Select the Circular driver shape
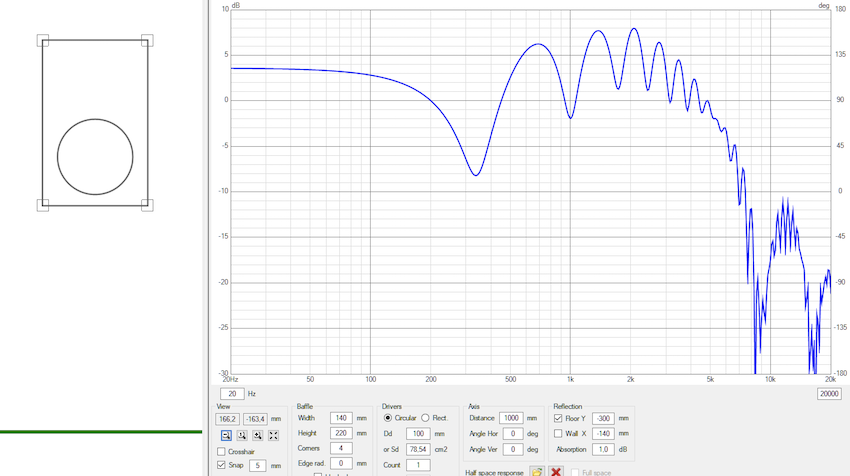 click(388, 418)
